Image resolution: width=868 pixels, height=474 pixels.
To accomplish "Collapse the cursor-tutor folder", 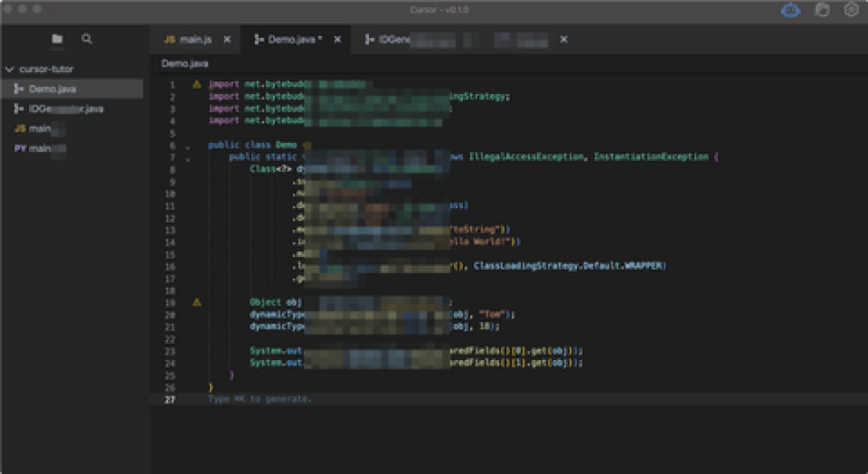I will point(10,70).
